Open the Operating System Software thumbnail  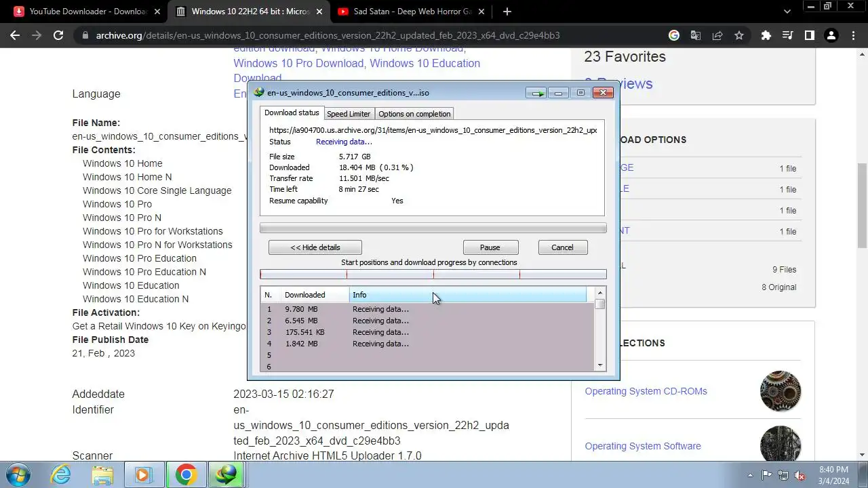click(x=781, y=444)
